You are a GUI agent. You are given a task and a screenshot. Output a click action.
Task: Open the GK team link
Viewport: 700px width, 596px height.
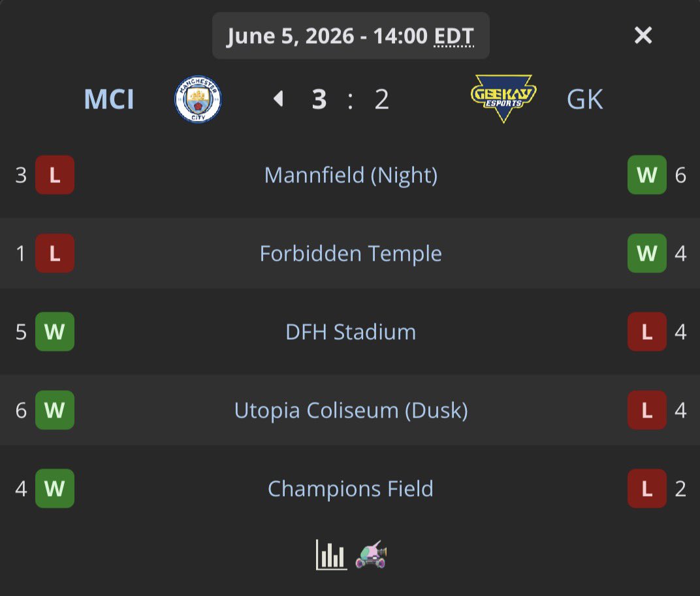point(585,99)
